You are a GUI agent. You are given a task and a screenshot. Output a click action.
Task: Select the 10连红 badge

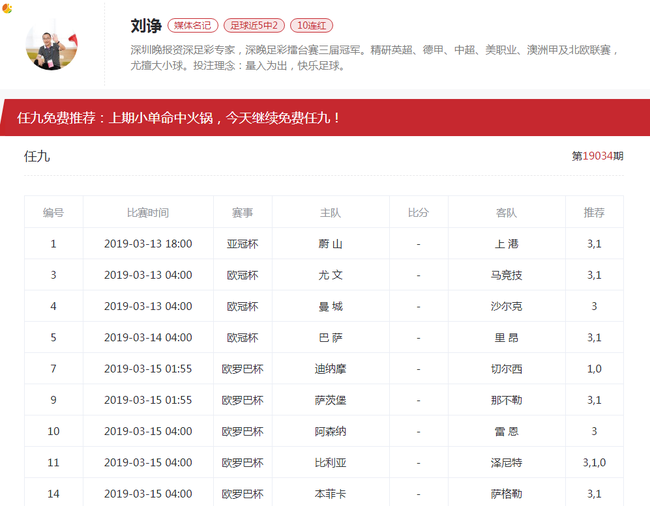(311, 25)
